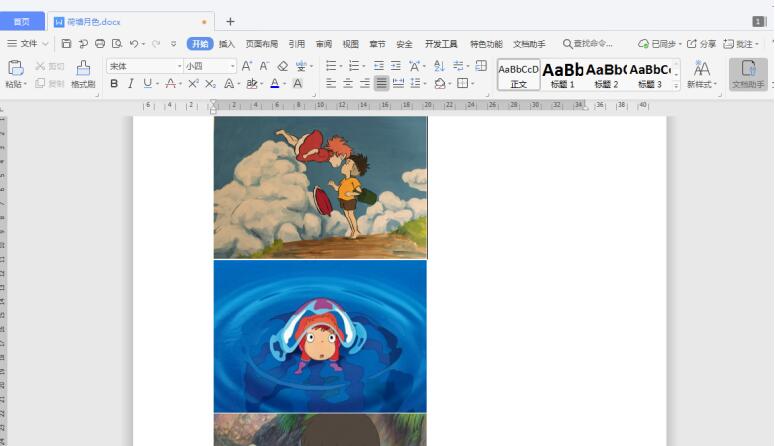Increase font size with the A+ icon

[x=247, y=66]
